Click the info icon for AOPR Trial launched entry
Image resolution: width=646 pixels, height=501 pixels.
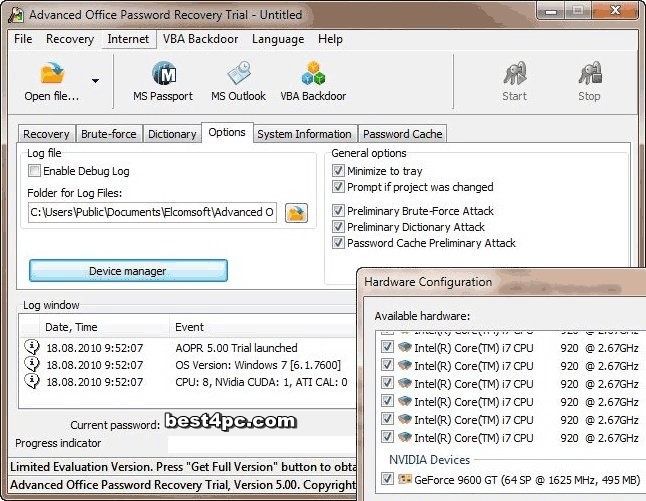[x=32, y=347]
